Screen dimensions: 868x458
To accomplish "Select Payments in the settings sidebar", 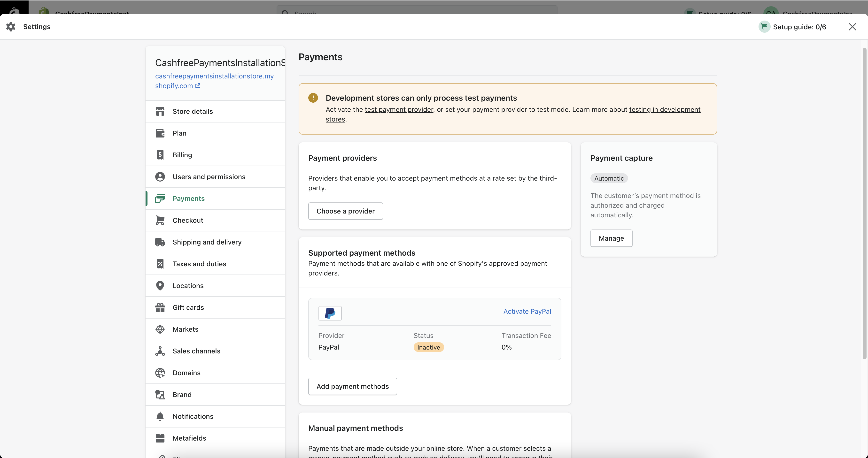I will tap(215, 199).
